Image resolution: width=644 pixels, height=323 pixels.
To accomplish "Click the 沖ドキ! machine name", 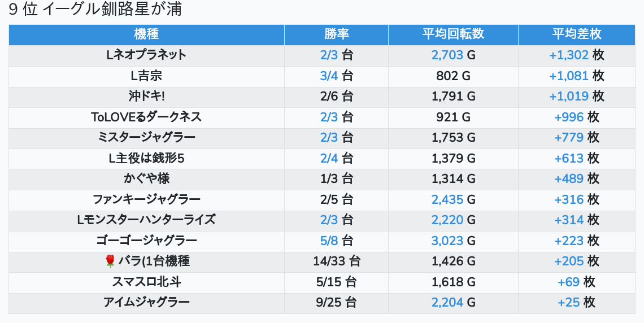I will [146, 97].
